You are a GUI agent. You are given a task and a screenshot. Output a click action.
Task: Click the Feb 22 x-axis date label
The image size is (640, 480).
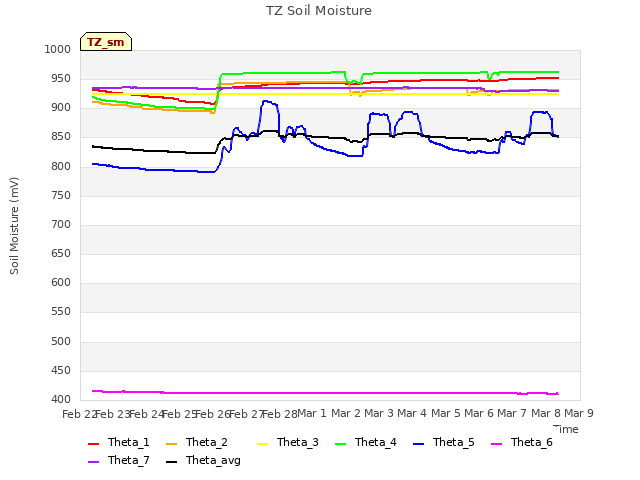(79, 414)
